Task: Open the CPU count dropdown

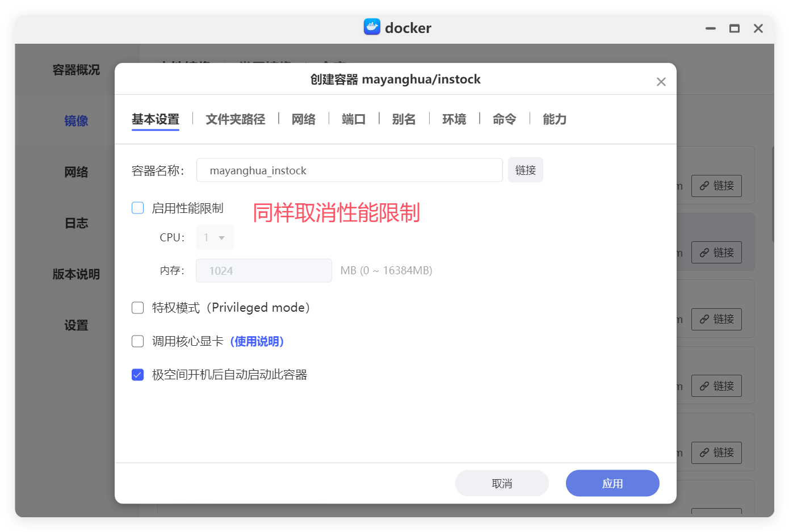Action: tap(215, 237)
